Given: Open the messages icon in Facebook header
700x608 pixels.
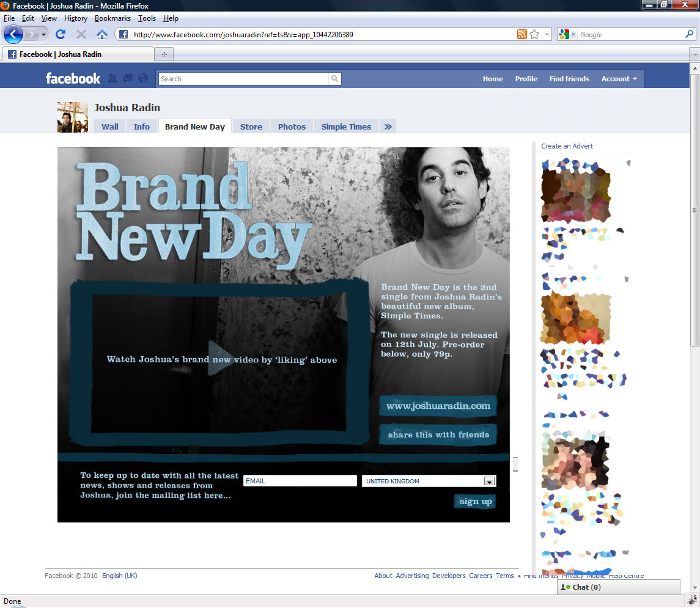Looking at the screenshot, I should click(x=128, y=78).
